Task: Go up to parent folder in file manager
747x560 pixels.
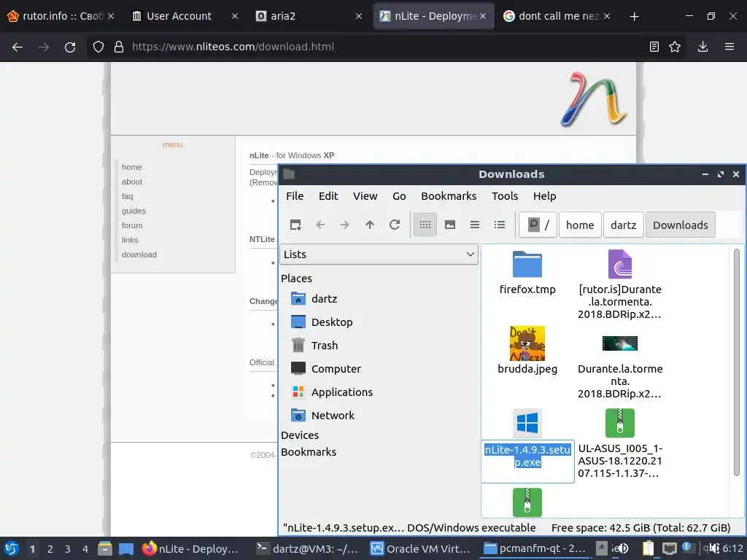Action: tap(370, 225)
